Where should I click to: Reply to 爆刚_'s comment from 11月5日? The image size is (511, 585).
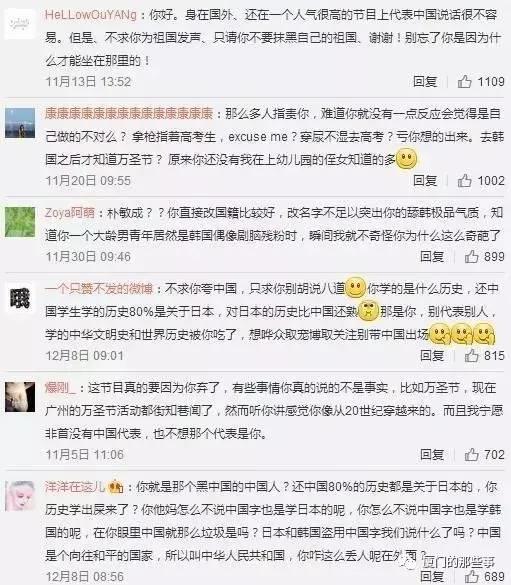pos(432,454)
